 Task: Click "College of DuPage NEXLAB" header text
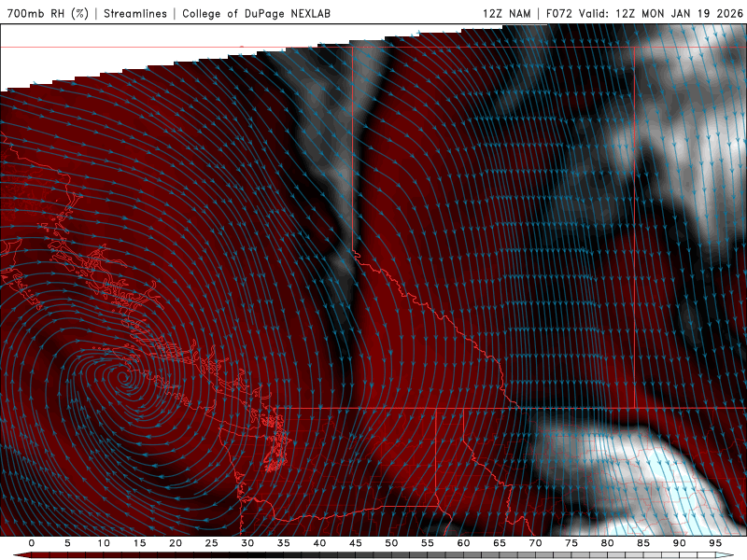(x=256, y=13)
